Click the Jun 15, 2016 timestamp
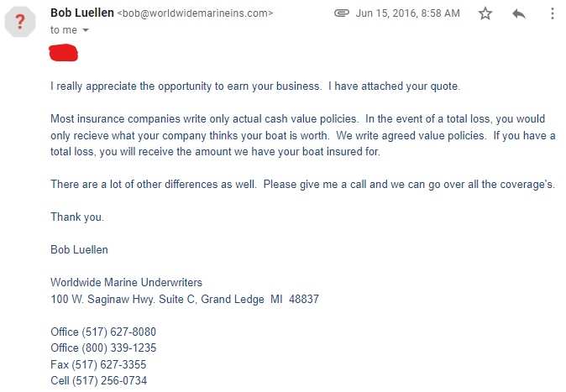This screenshot has width=566, height=392. 407,13
